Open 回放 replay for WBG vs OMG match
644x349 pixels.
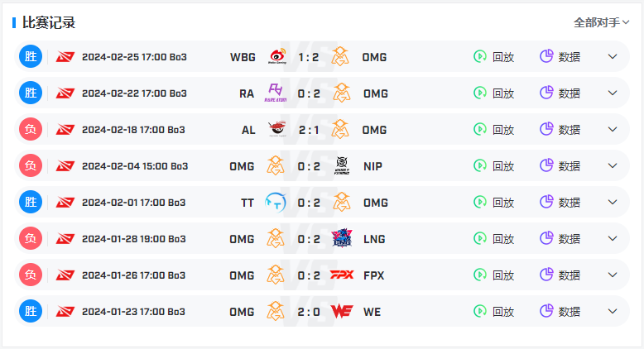click(493, 56)
